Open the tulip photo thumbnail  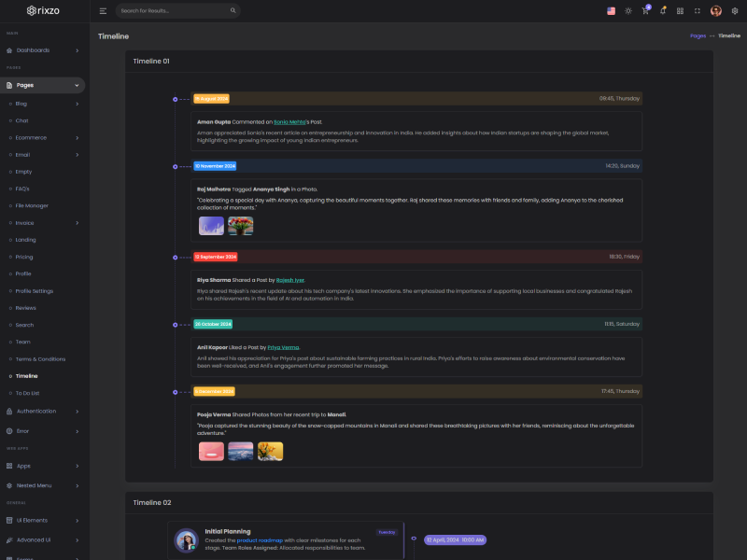pos(241,226)
